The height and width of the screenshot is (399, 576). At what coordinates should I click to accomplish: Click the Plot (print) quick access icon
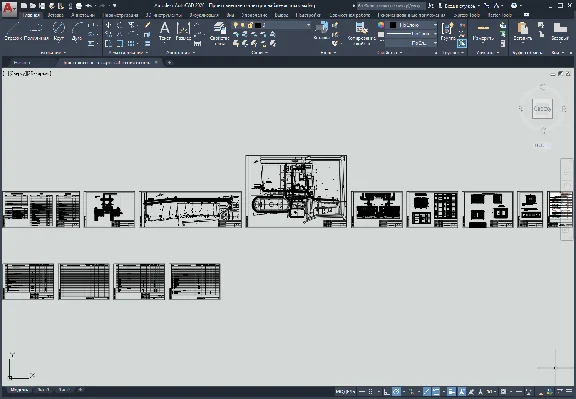[x=79, y=6]
